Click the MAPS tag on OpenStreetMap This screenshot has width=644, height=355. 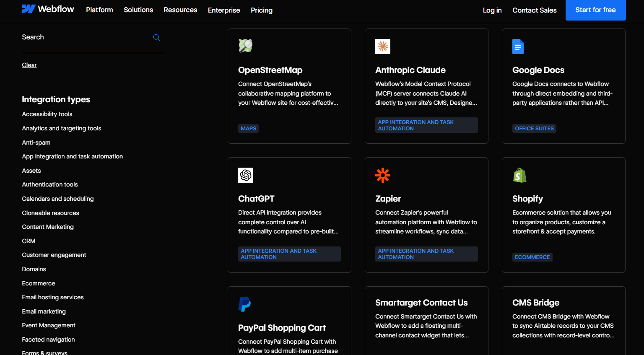coord(248,128)
